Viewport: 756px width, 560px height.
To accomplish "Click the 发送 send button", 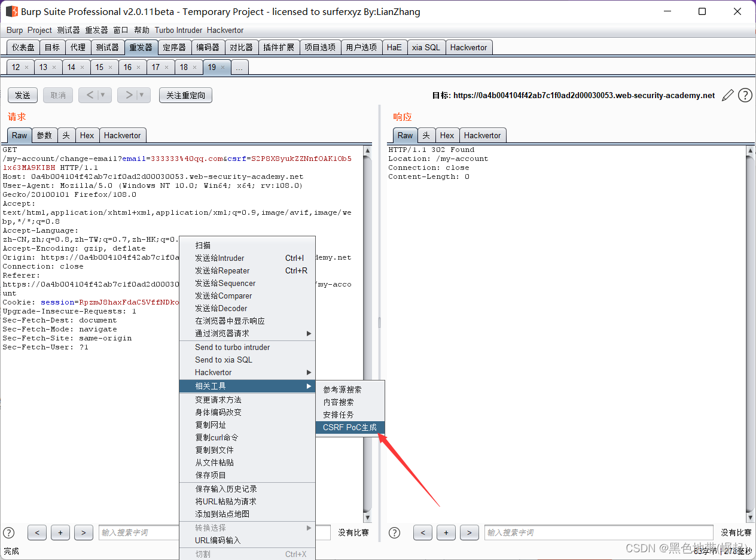I will click(23, 95).
